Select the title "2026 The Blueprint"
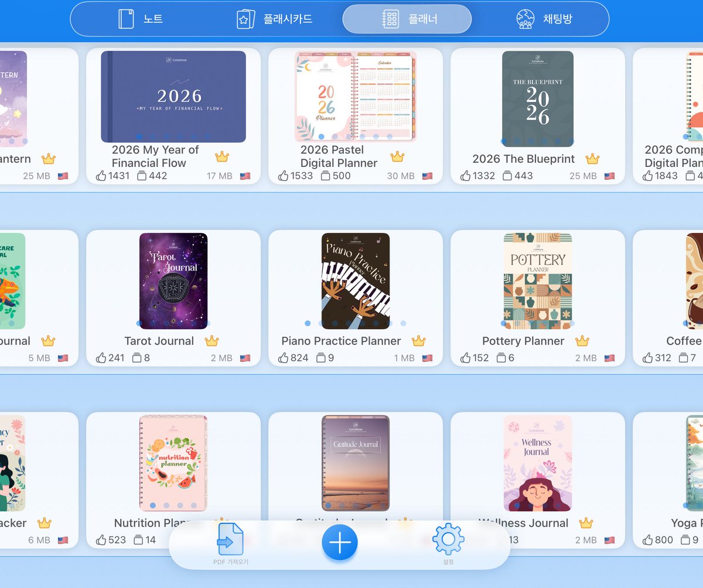 click(524, 159)
